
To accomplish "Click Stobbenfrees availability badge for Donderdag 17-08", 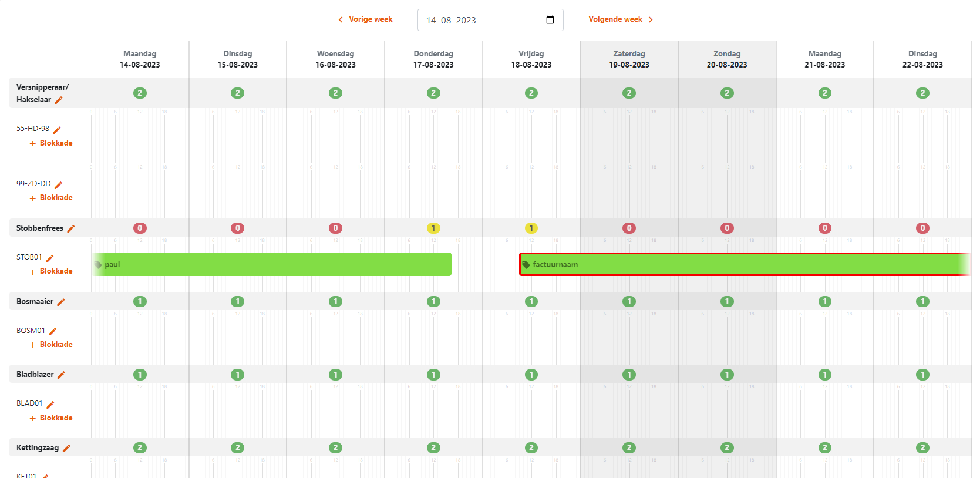I will pos(433,228).
